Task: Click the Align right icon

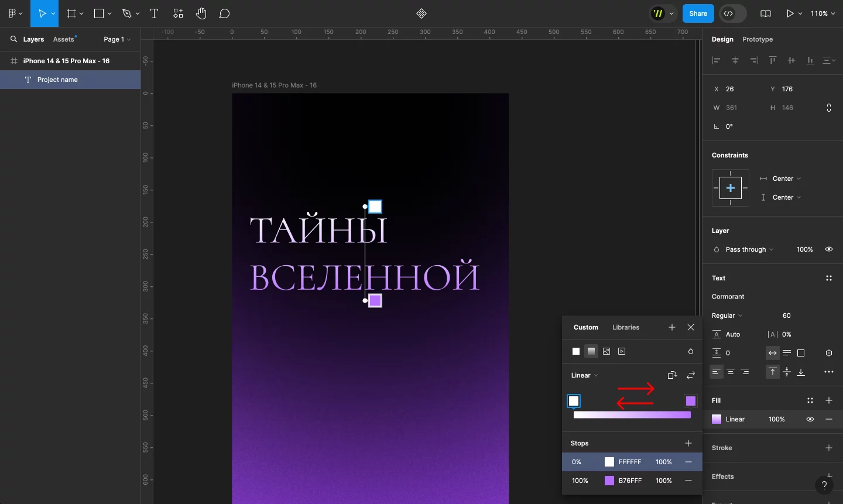Action: (754, 60)
